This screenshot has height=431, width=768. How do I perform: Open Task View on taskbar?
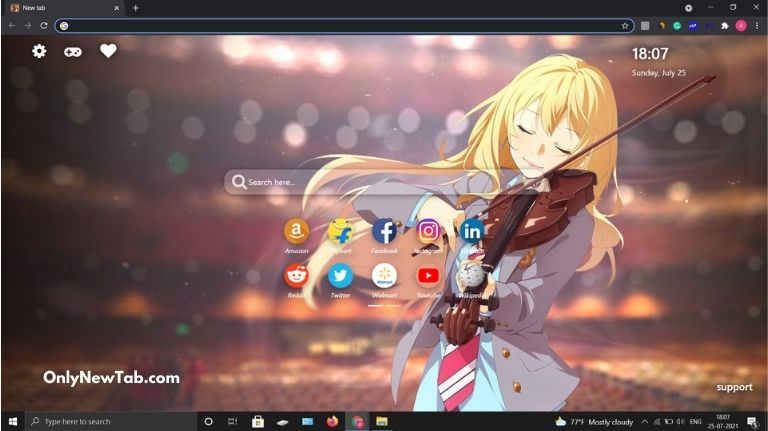coord(233,421)
